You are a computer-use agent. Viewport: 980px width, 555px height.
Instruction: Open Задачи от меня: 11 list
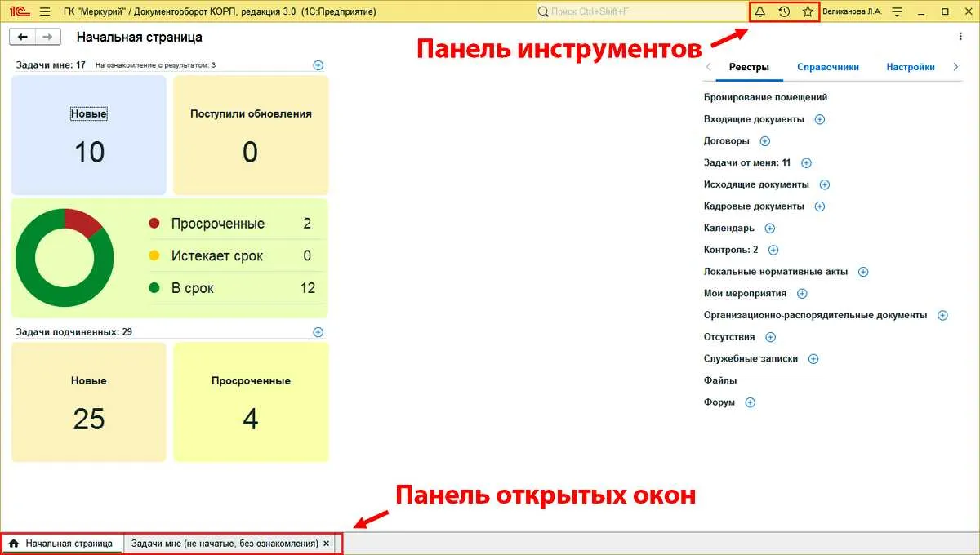pyautogui.click(x=747, y=163)
